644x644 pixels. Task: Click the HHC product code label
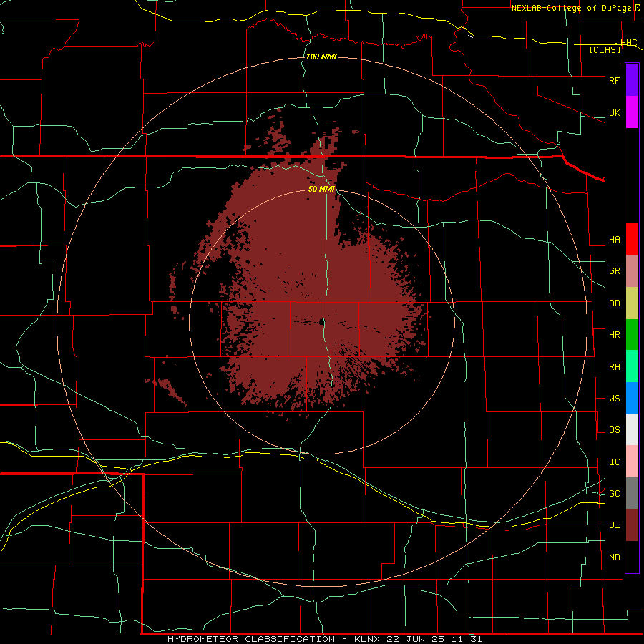(x=628, y=42)
